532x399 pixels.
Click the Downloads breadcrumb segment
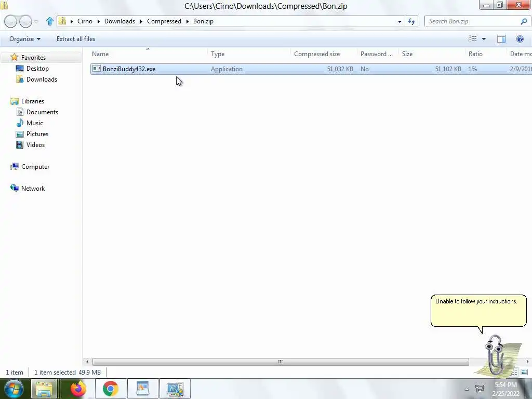(x=119, y=21)
